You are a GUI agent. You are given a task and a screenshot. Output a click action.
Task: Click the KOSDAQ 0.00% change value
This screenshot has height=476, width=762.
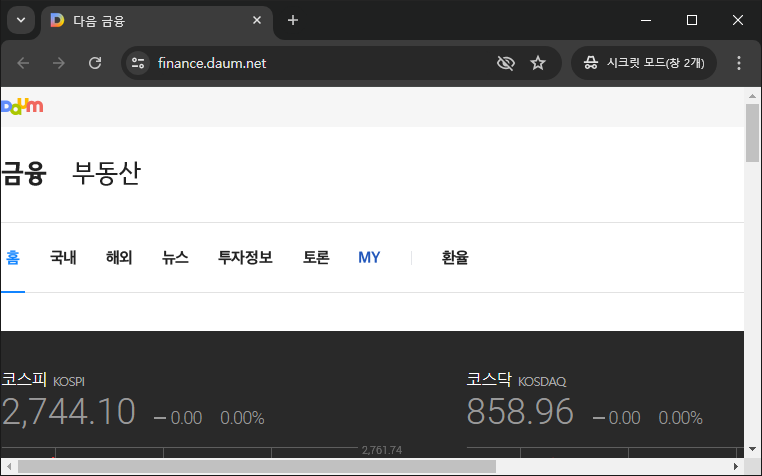click(x=680, y=418)
